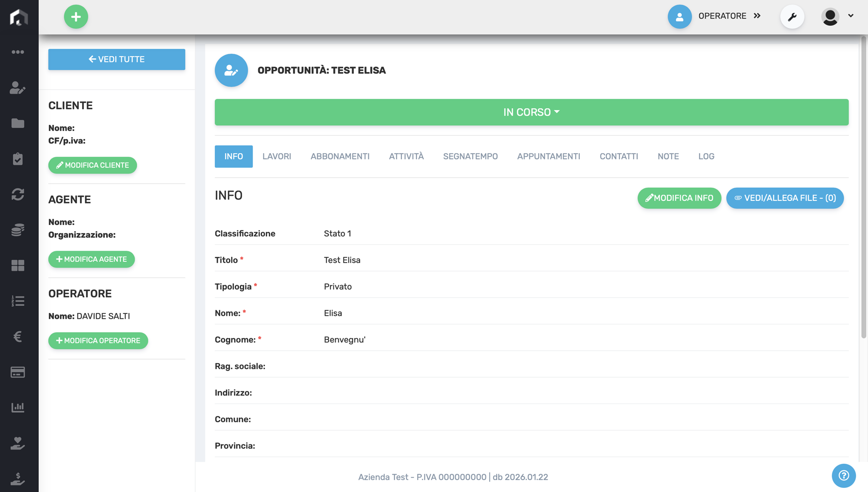Screen dimensions: 868x492
Task: Open the wrench settings icon
Action: coord(792,17)
